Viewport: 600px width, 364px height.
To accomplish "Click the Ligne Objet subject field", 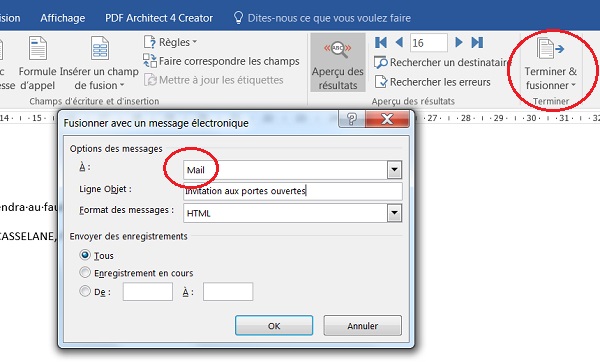I will 293,191.
